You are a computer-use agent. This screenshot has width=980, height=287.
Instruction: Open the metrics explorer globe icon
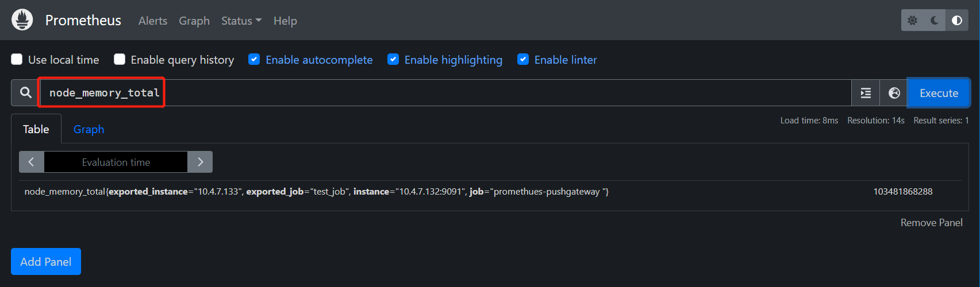click(894, 93)
